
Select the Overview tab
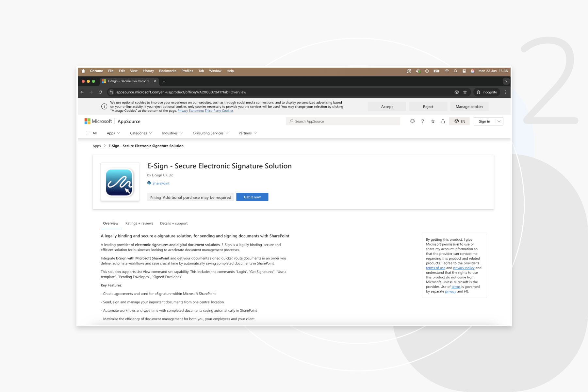point(111,223)
